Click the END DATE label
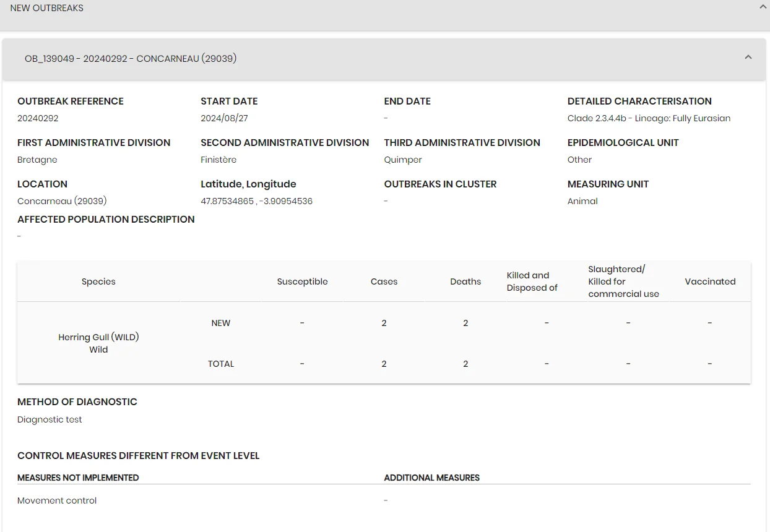The height and width of the screenshot is (532, 770). (407, 101)
